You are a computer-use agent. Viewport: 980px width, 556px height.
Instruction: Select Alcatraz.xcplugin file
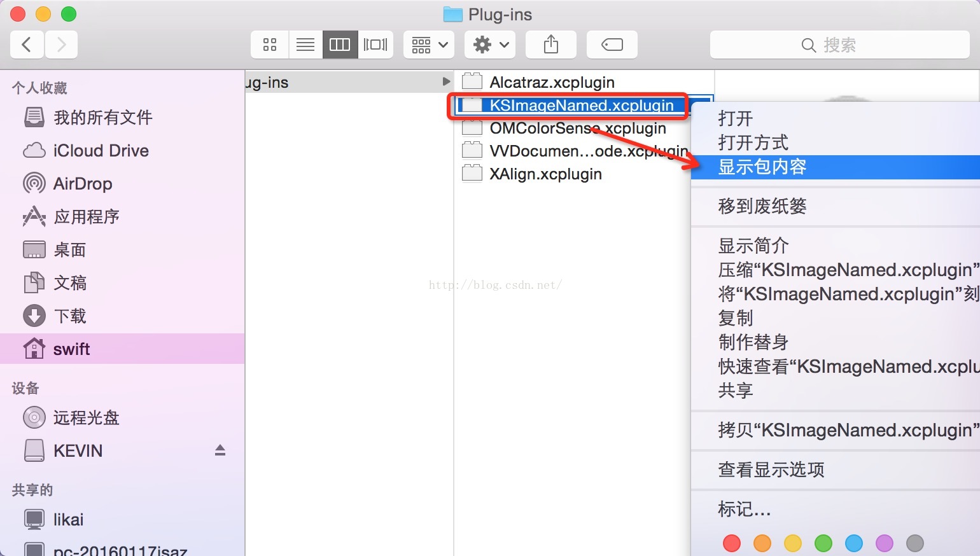click(552, 82)
